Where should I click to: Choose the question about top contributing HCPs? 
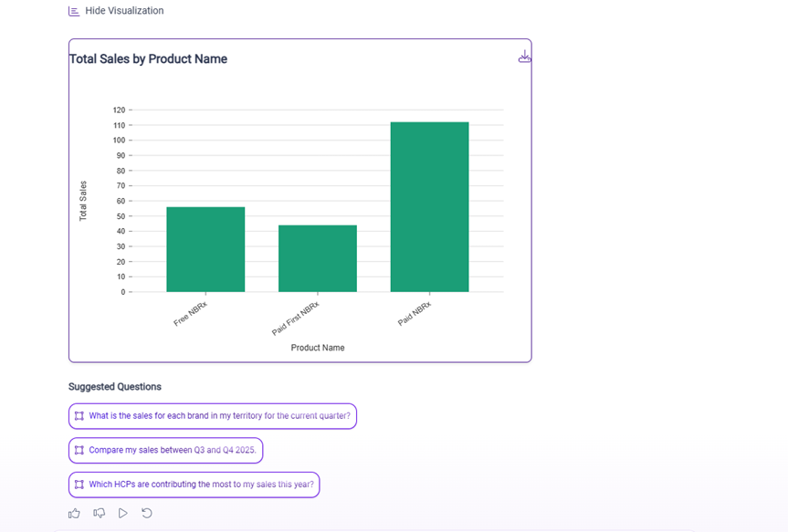coord(201,485)
